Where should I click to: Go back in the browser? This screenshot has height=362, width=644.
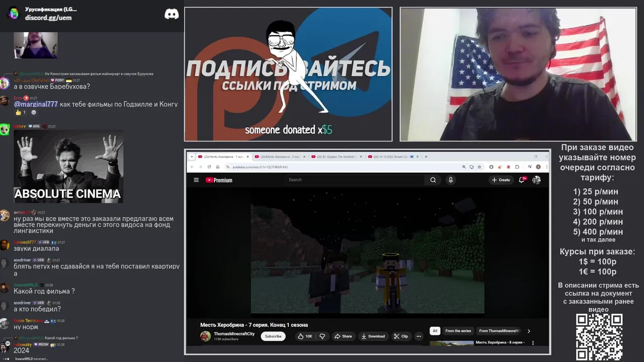[x=192, y=167]
